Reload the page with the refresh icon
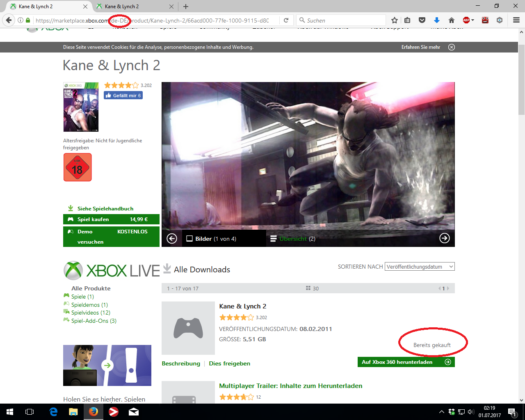 (286, 20)
